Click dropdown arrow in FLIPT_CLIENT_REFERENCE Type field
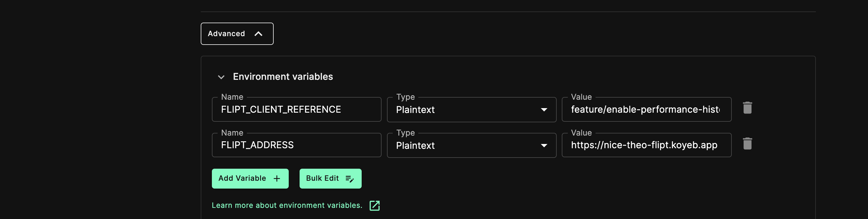Screen dimensions: 868x219 pyautogui.click(x=543, y=110)
